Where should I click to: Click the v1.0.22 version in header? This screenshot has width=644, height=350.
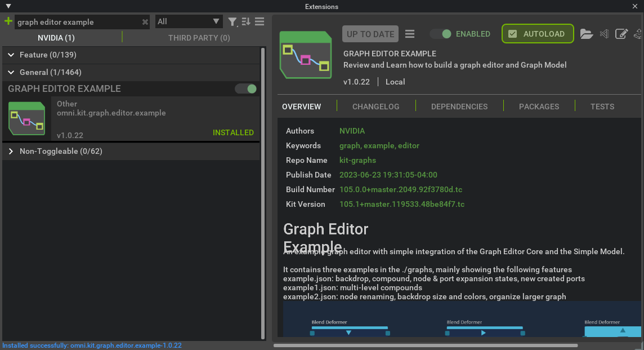point(356,82)
